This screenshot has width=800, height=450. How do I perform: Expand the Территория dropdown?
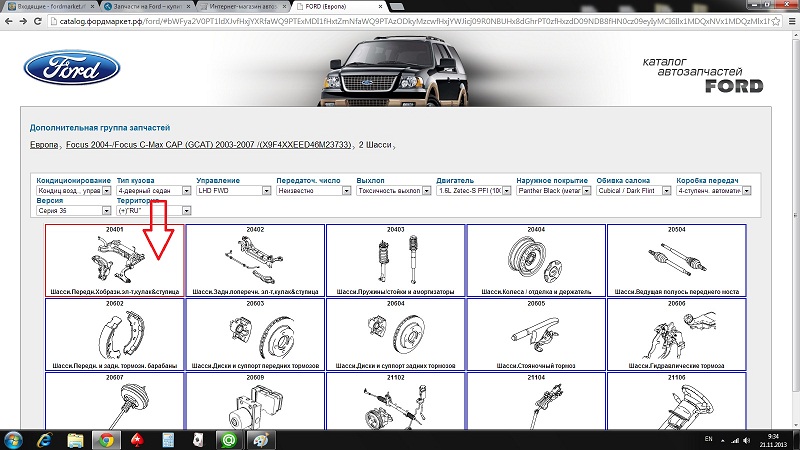[x=154, y=210]
